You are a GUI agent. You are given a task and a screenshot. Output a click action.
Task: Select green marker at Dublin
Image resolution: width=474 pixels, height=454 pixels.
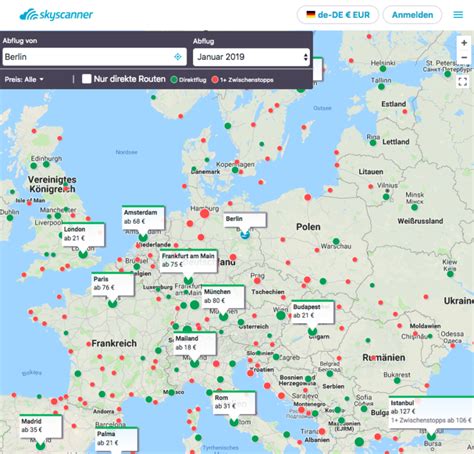click(x=10, y=218)
